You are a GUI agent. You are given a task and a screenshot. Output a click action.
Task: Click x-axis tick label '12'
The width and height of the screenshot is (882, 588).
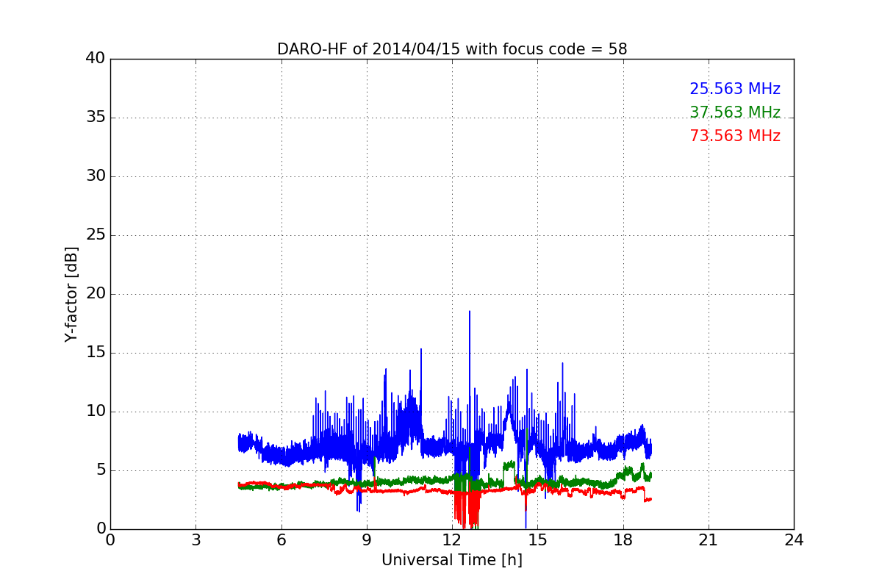coord(452,540)
